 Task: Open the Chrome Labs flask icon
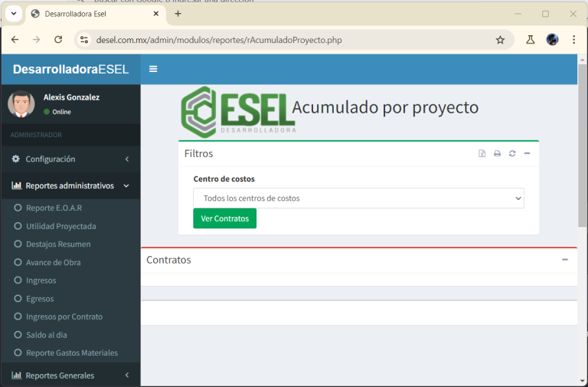tap(530, 40)
